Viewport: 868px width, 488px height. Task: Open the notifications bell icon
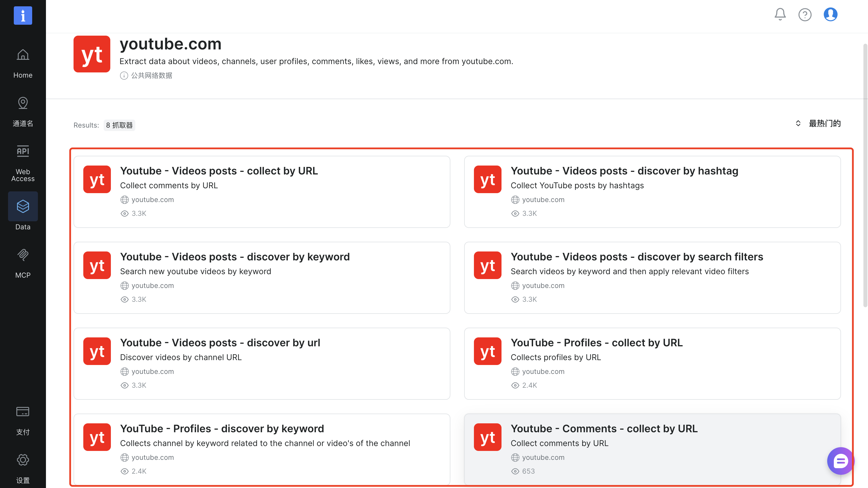[x=780, y=14]
